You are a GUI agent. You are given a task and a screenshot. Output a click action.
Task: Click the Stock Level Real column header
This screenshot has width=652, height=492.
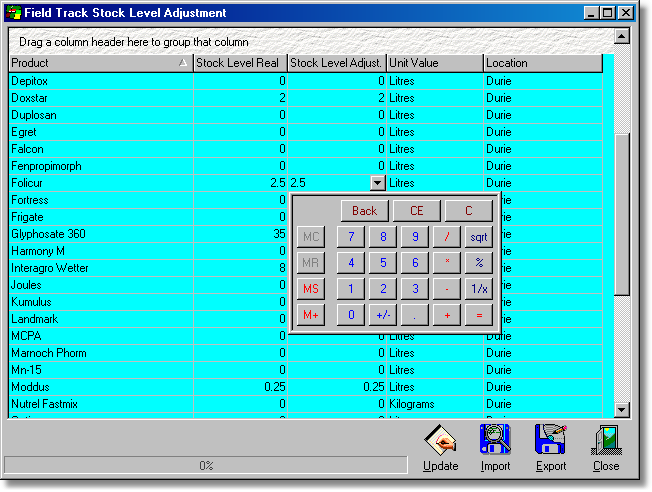(240, 63)
